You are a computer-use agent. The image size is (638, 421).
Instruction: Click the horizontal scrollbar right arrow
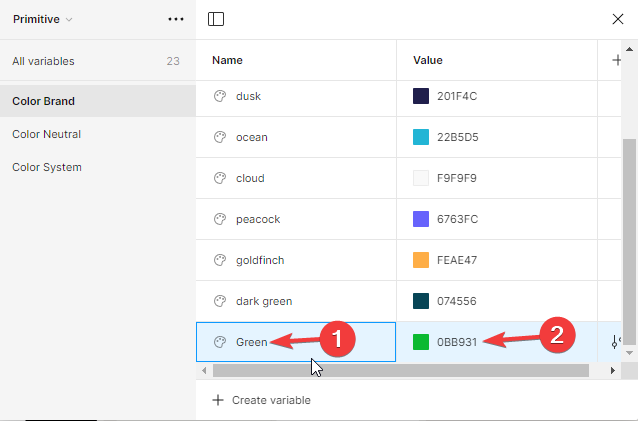click(613, 371)
